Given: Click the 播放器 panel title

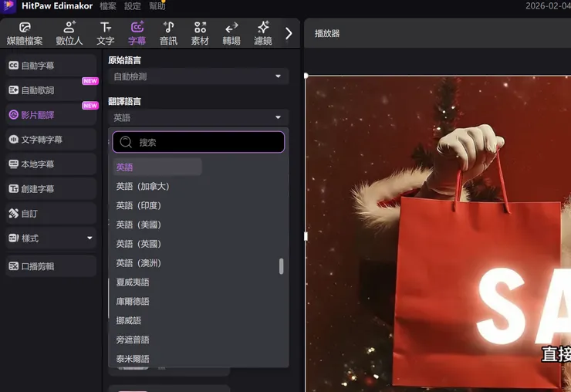Looking at the screenshot, I should [327, 33].
